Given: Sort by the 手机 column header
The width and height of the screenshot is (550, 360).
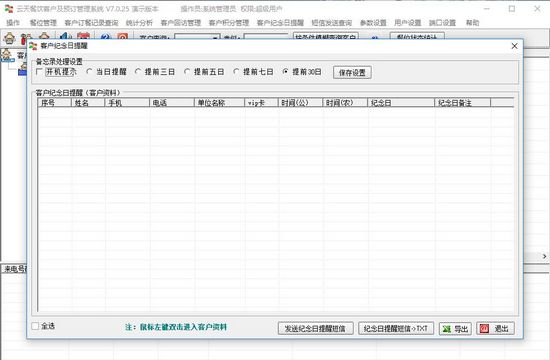Looking at the screenshot, I should coord(127,103).
